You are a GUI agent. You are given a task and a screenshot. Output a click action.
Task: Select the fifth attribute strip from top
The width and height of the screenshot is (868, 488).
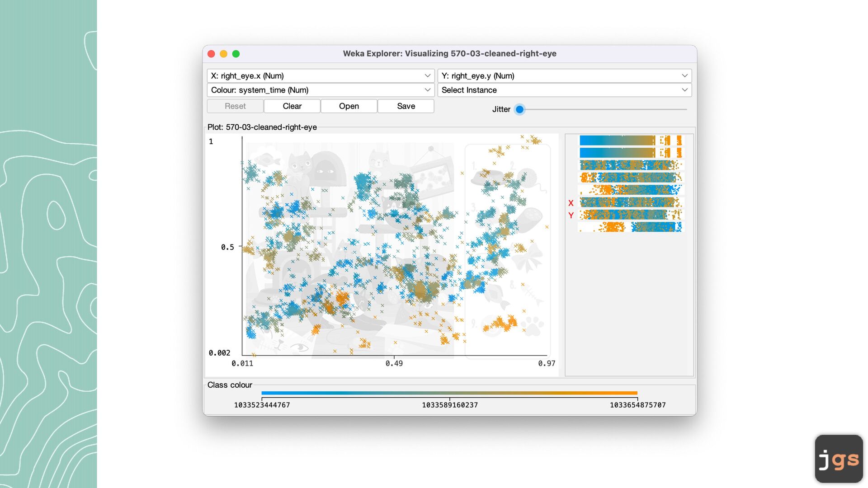[631, 190]
